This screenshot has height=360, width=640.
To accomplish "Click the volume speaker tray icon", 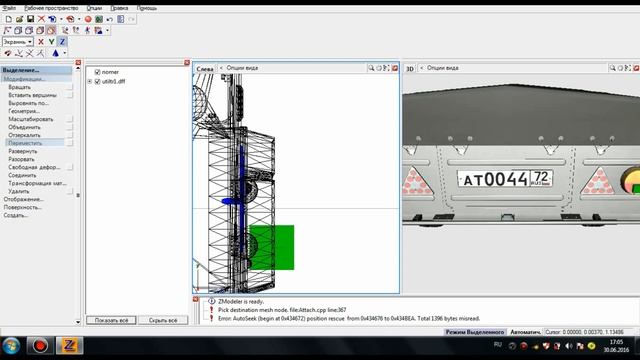I will [x=569, y=346].
